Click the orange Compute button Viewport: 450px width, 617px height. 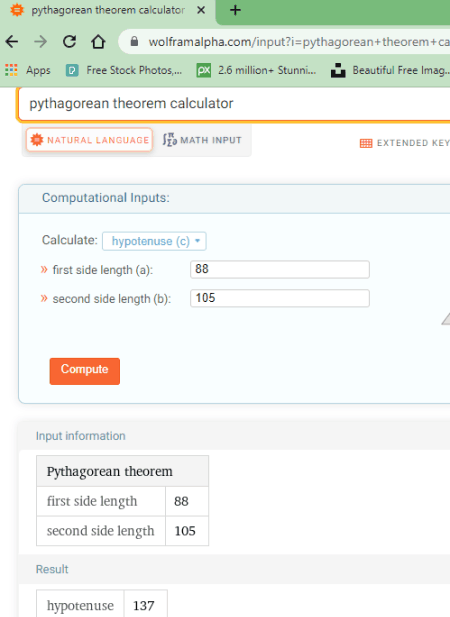(x=85, y=371)
